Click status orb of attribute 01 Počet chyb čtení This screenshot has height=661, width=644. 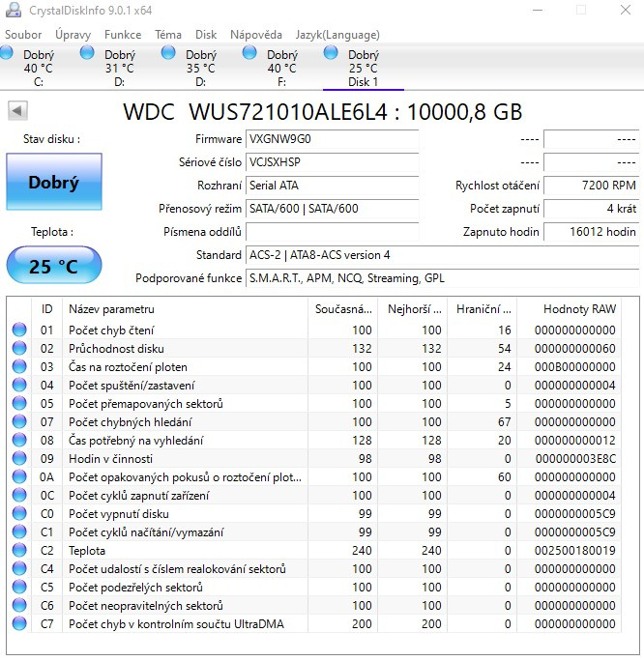pos(19,330)
